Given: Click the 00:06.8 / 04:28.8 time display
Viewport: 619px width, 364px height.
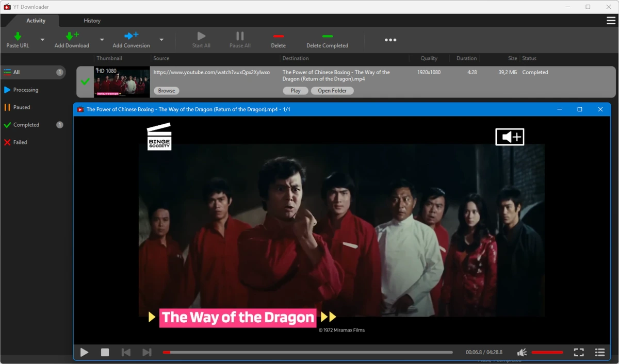Looking at the screenshot, I should (484, 352).
